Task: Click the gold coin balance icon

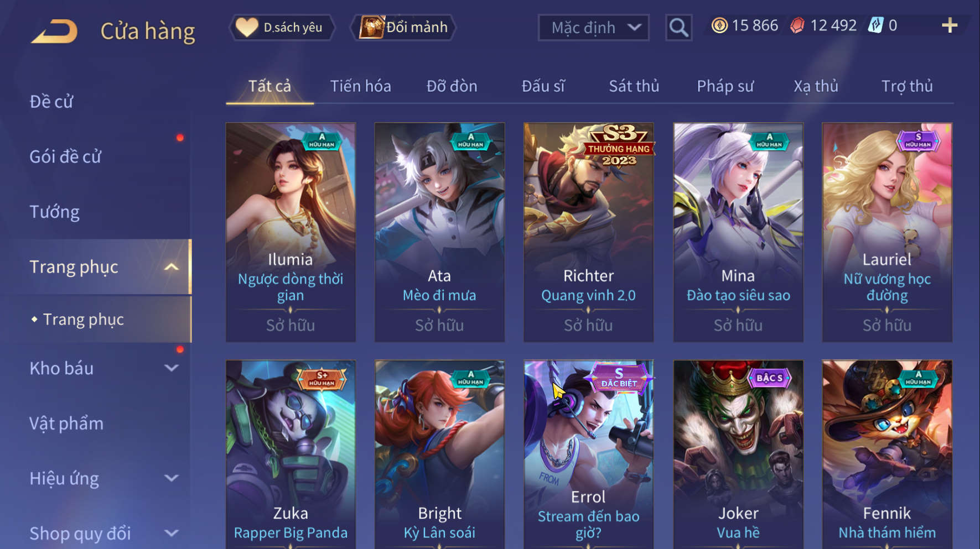Action: tap(719, 25)
